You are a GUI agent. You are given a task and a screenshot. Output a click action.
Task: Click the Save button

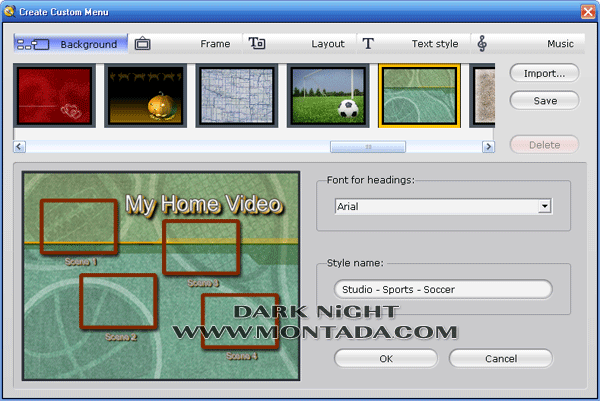tap(544, 100)
